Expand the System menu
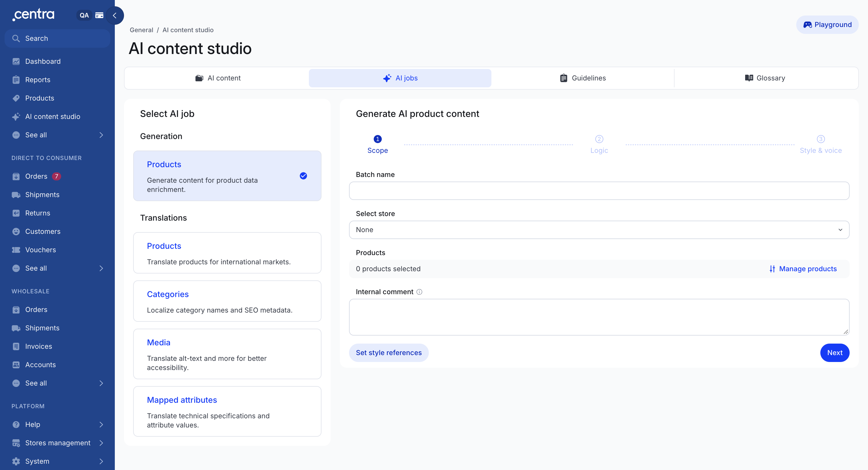Viewport: 868px width, 470px height. [x=57, y=461]
